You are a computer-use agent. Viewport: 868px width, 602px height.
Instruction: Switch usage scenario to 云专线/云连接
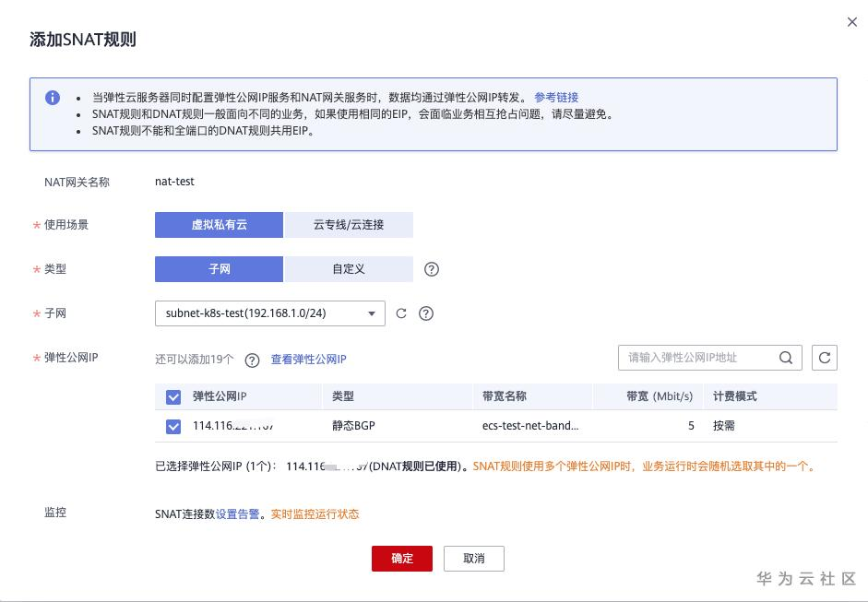(x=348, y=224)
